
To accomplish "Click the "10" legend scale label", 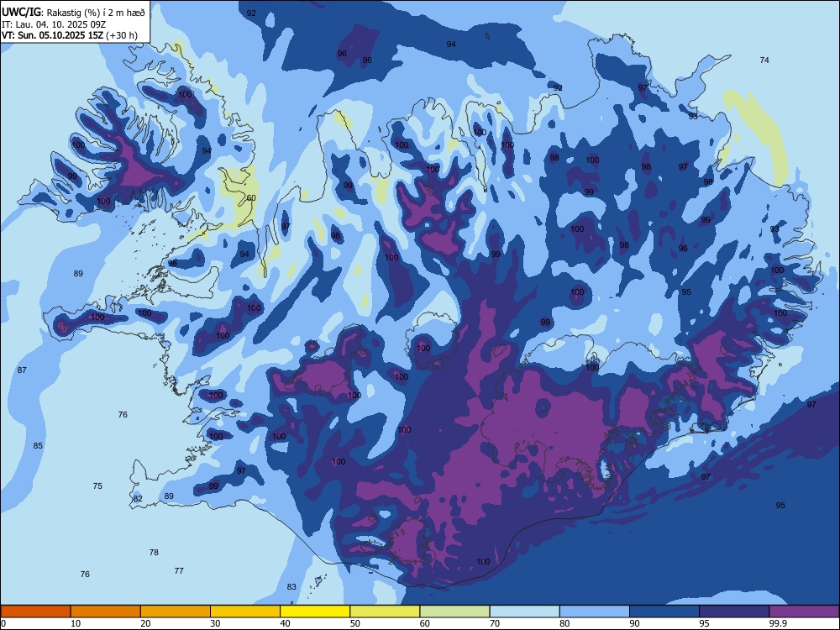I will pos(76,623).
